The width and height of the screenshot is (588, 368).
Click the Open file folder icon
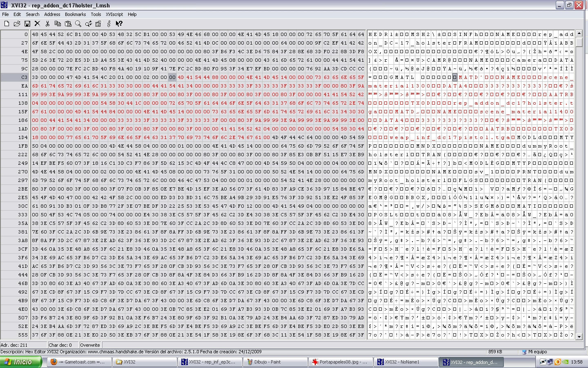pos(17,24)
